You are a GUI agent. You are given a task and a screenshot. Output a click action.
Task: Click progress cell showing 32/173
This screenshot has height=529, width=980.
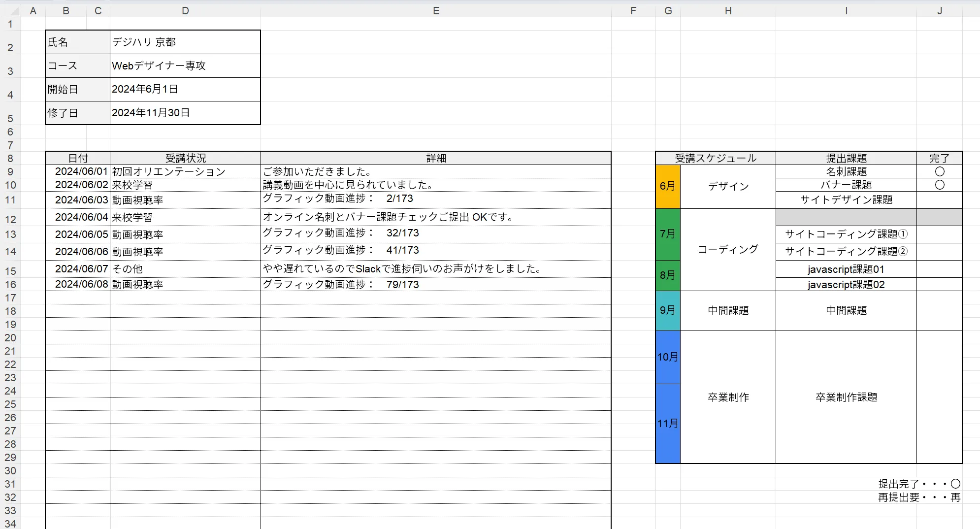436,234
